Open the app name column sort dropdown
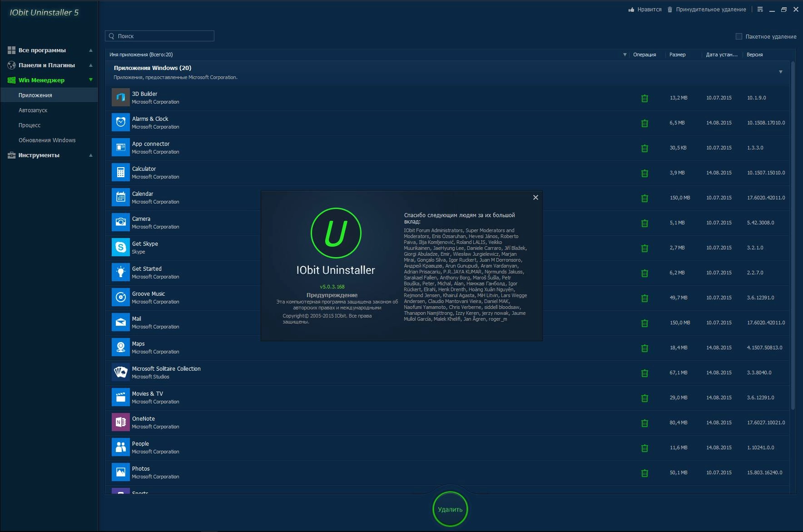 pyautogui.click(x=625, y=55)
